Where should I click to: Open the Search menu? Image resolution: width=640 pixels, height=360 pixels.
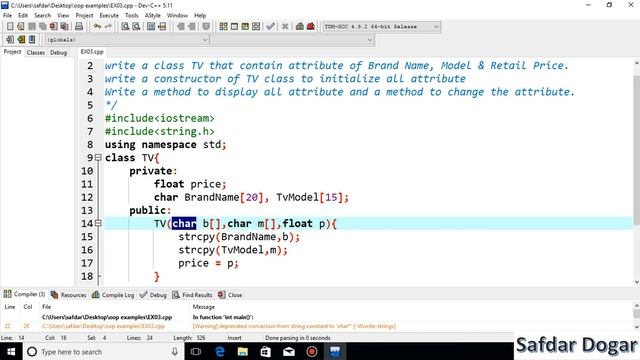[x=42, y=15]
